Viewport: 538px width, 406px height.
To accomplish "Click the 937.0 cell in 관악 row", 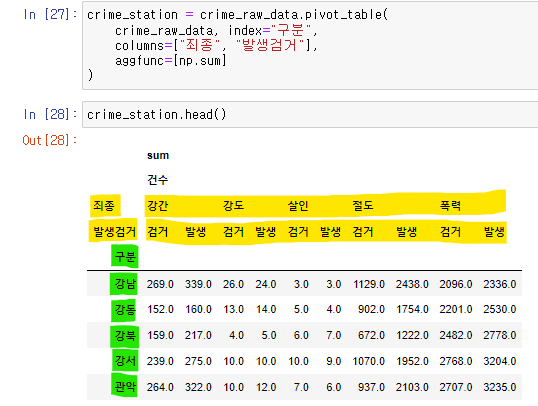I will coord(371,387).
